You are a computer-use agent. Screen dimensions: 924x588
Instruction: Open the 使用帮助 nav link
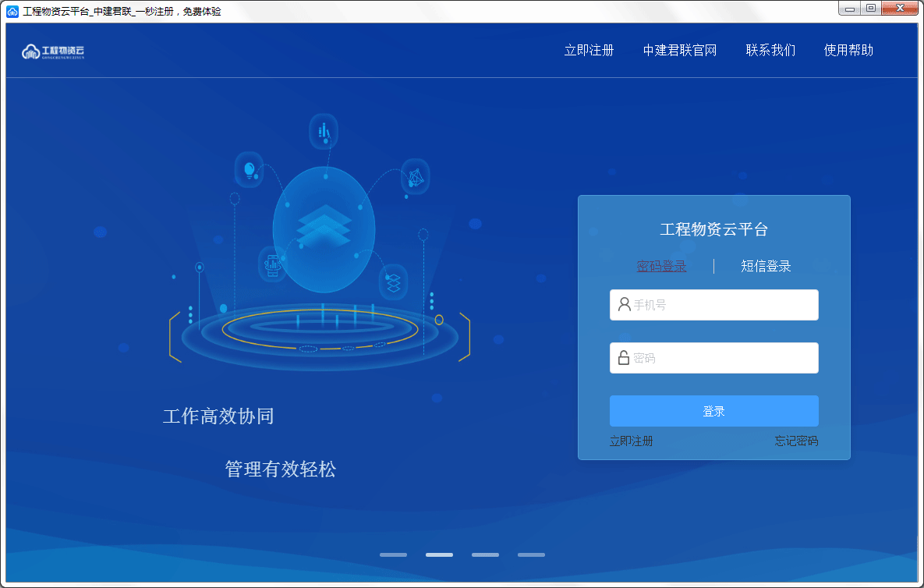[848, 50]
